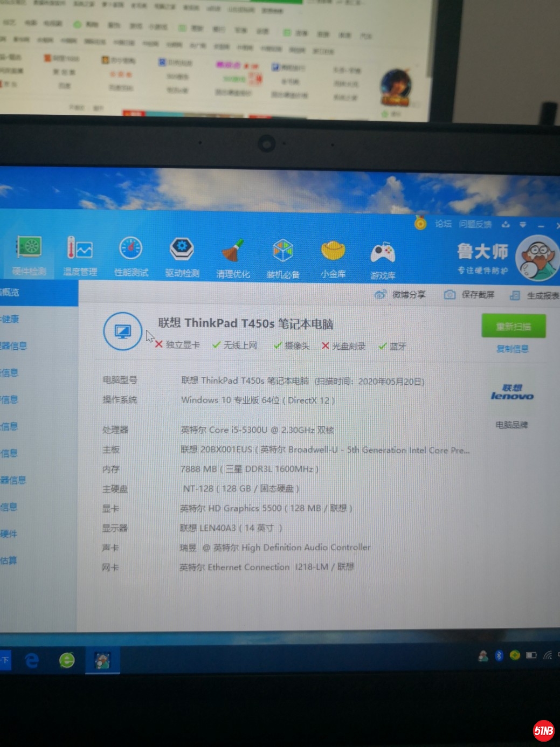
Task: Open the 硬件检测 hardware detection tab
Action: (30, 255)
